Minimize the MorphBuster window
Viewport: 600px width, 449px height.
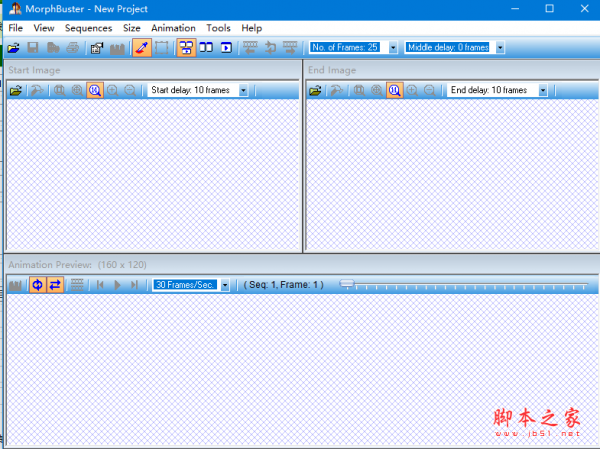coord(515,8)
